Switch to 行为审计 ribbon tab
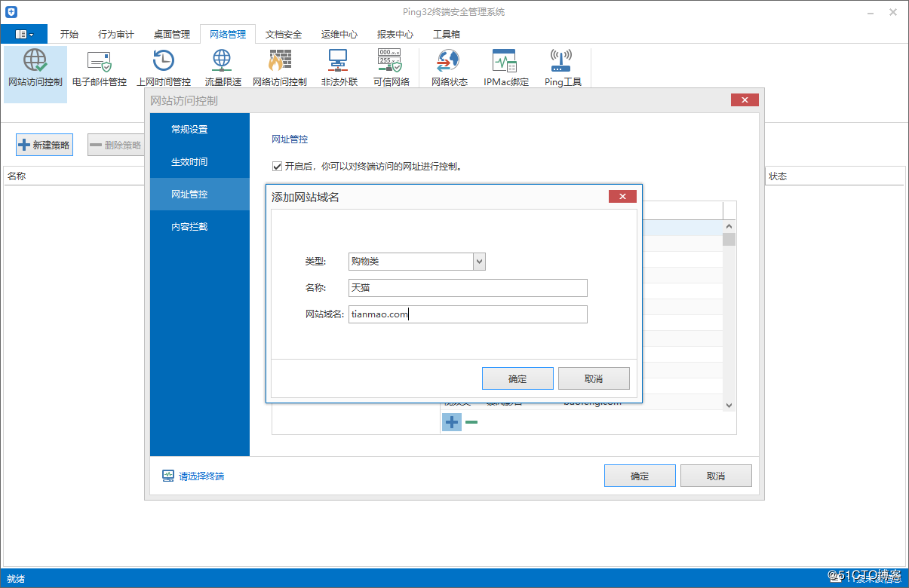Screen dimensions: 909x588 [x=116, y=34]
